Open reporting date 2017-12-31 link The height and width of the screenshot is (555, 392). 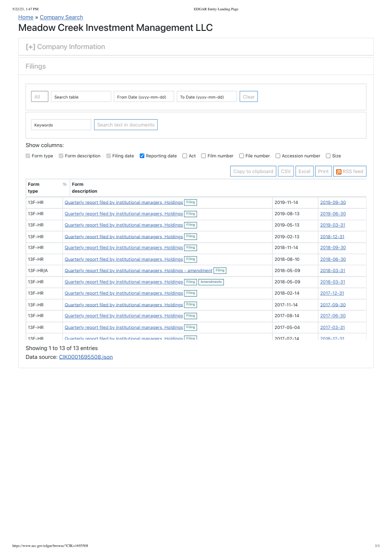[x=332, y=293]
